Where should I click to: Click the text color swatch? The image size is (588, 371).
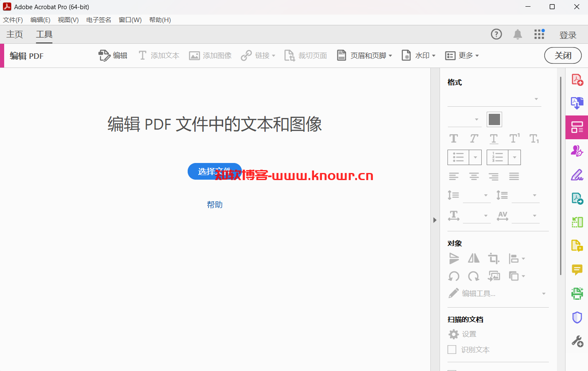(x=494, y=120)
